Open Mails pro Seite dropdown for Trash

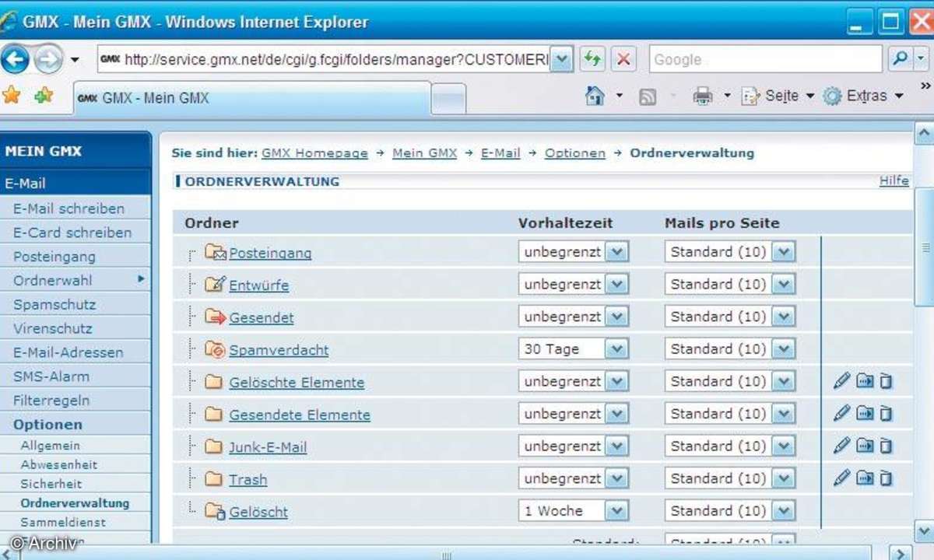pos(783,478)
